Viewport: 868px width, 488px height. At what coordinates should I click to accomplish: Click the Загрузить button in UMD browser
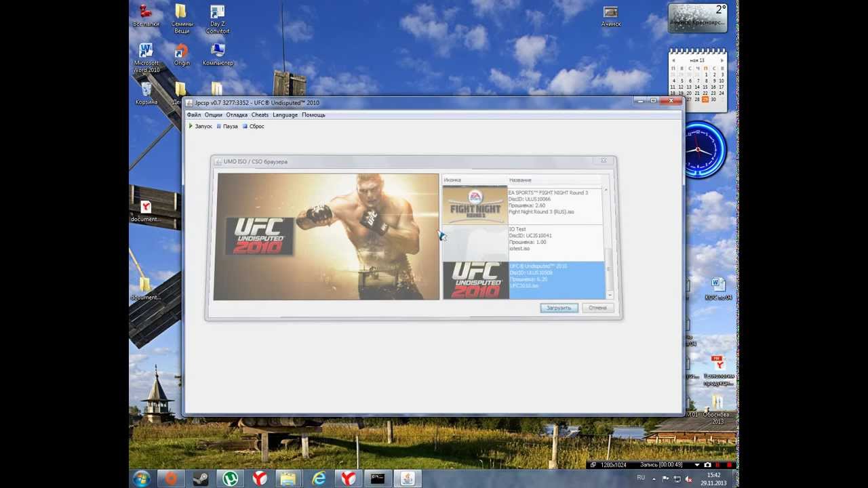point(559,308)
